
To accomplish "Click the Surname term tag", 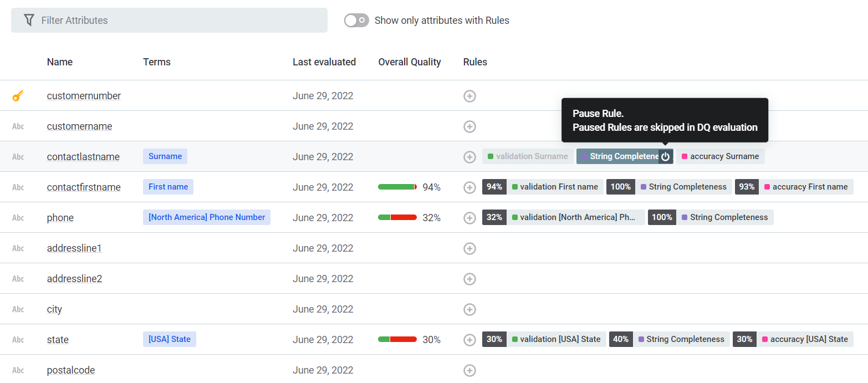I will pyautogui.click(x=165, y=156).
